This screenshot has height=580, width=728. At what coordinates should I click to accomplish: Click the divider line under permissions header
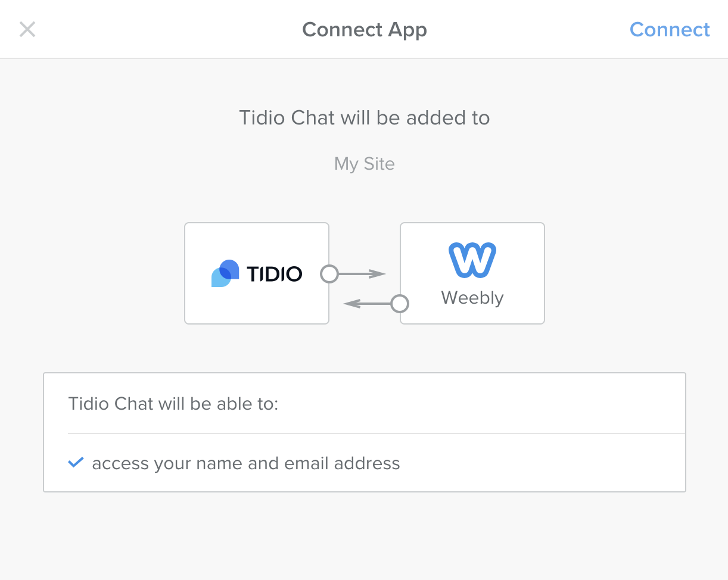click(377, 434)
